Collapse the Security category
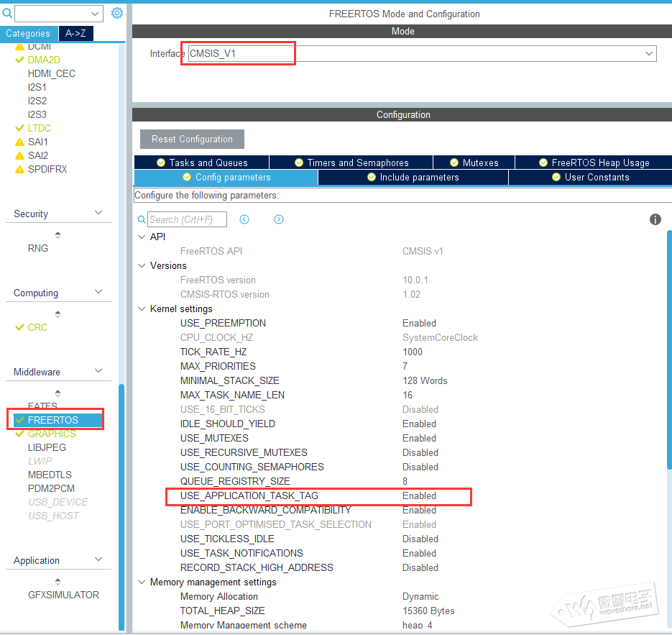672x635 pixels. pos(99,214)
